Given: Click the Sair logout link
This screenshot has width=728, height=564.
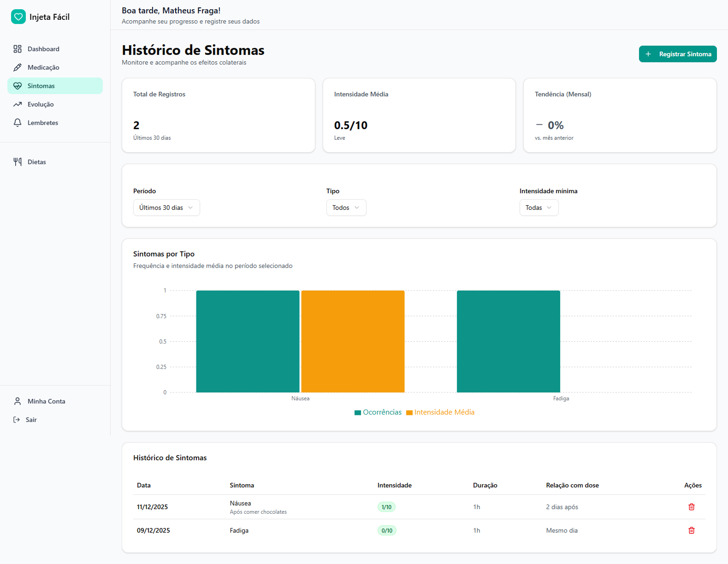Looking at the screenshot, I should [x=31, y=420].
